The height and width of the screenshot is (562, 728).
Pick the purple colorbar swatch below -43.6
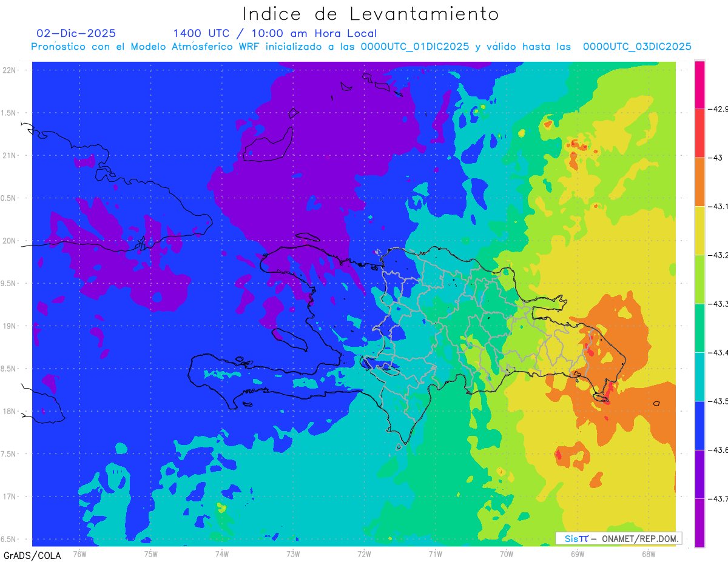[x=699, y=474]
